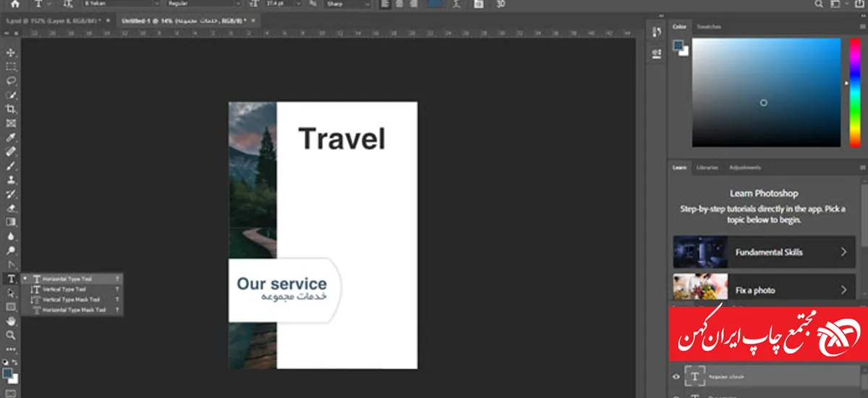Toggle the 3D text button in options bar
This screenshot has height=398, width=868.
(x=501, y=4)
